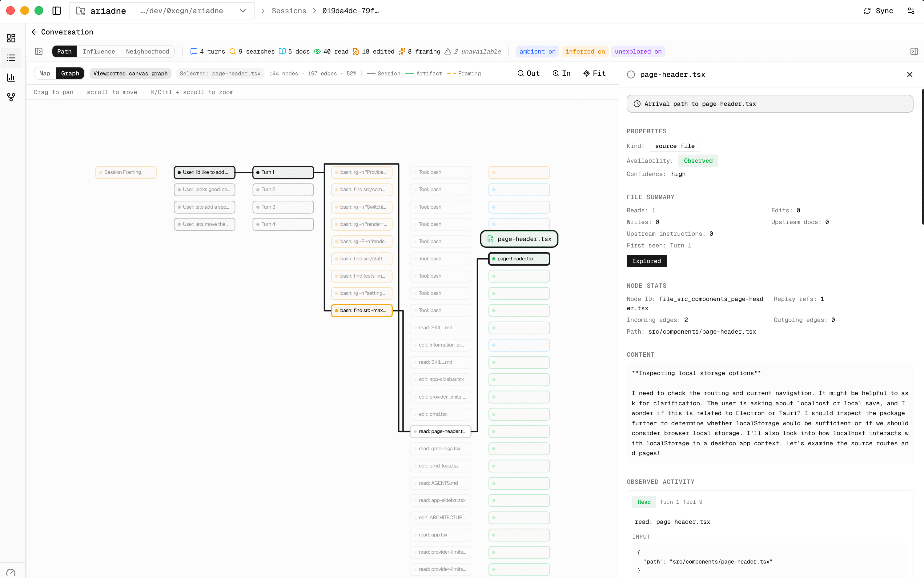Click the Explored status button in the details panel

click(646, 261)
